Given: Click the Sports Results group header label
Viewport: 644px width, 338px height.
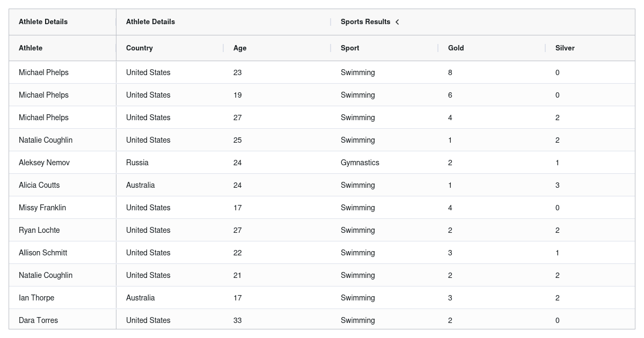Looking at the screenshot, I should pos(365,22).
